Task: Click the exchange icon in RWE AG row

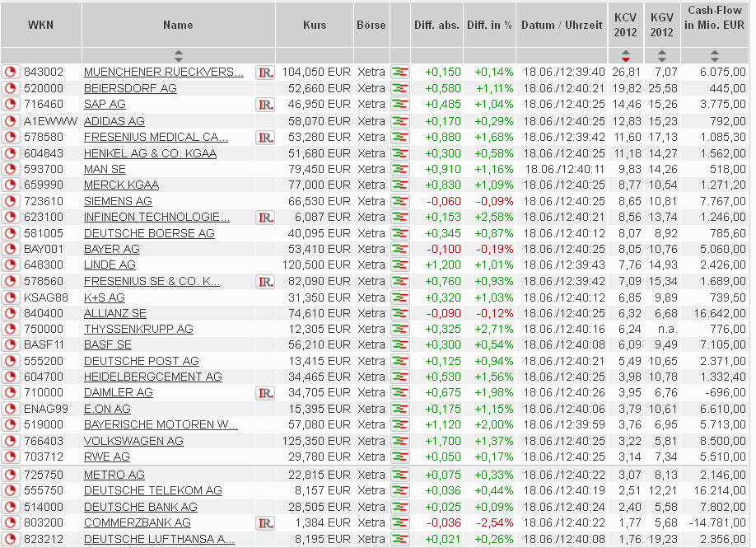Action: pyautogui.click(x=400, y=457)
